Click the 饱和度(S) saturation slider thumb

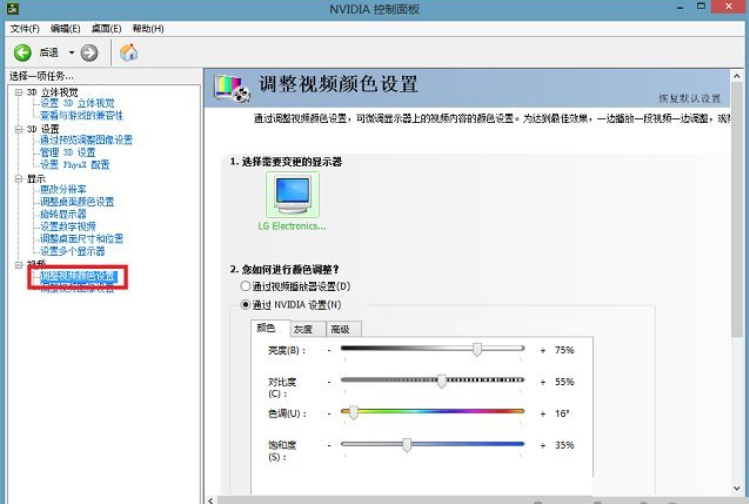[x=407, y=444]
